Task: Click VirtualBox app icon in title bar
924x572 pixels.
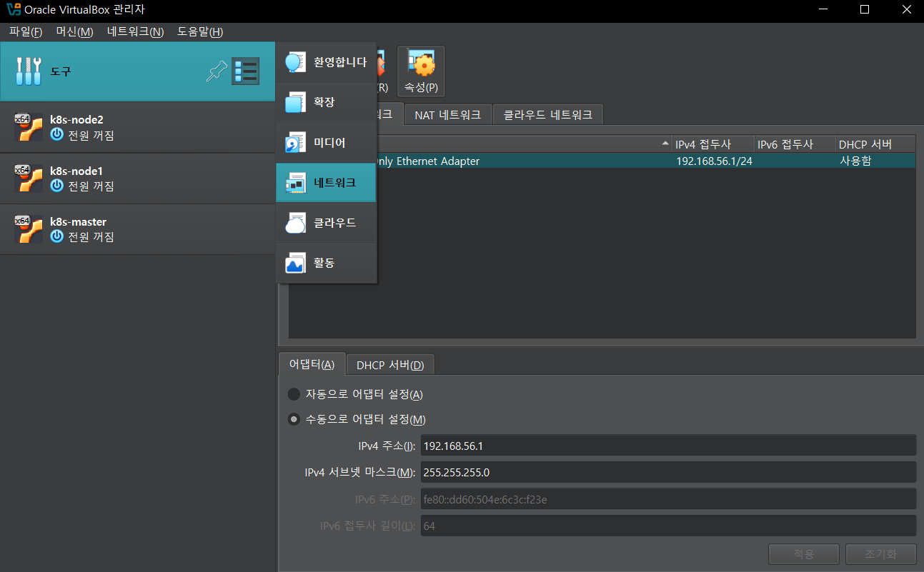Action: click(x=13, y=10)
